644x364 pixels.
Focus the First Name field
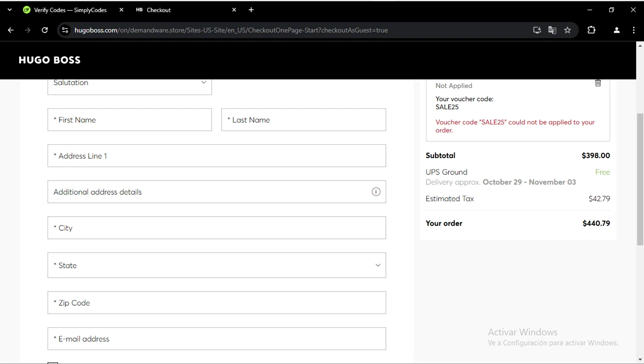[x=130, y=120]
